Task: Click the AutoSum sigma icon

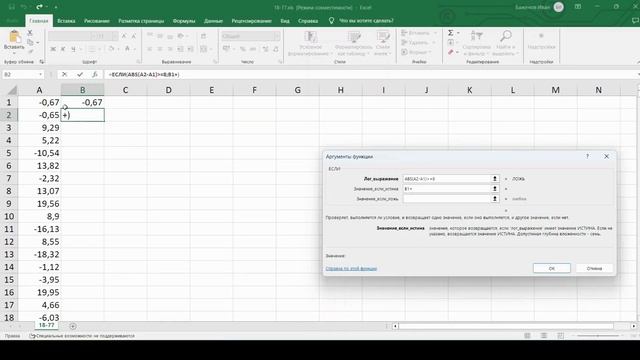Action: [451, 33]
